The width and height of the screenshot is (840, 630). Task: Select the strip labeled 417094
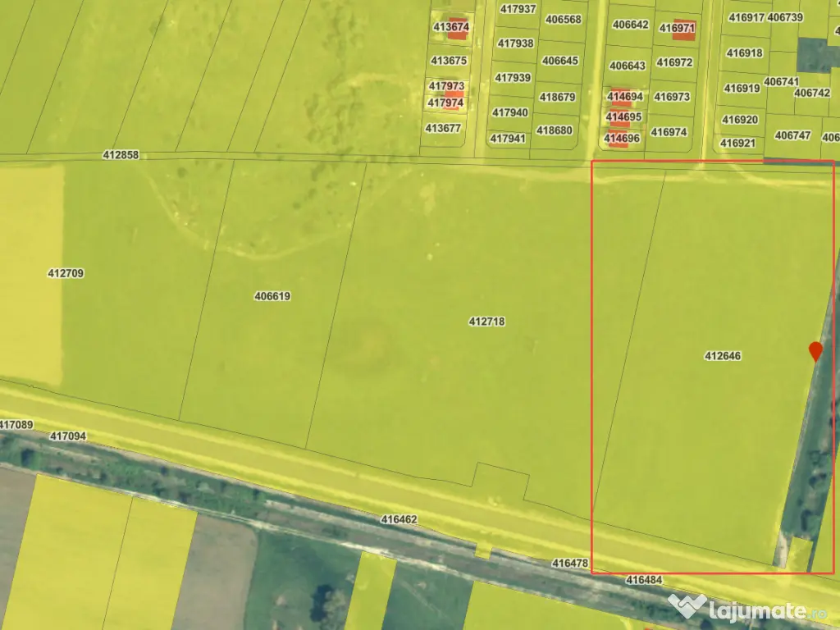(67, 436)
